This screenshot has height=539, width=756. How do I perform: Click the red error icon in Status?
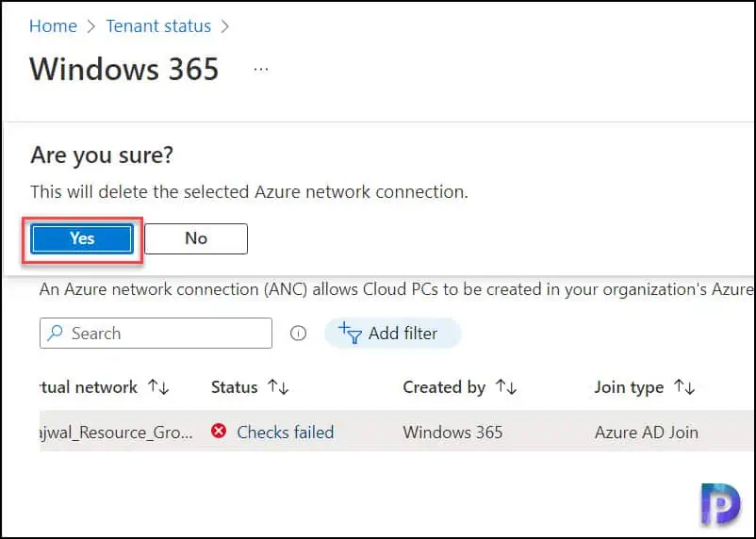click(x=219, y=431)
